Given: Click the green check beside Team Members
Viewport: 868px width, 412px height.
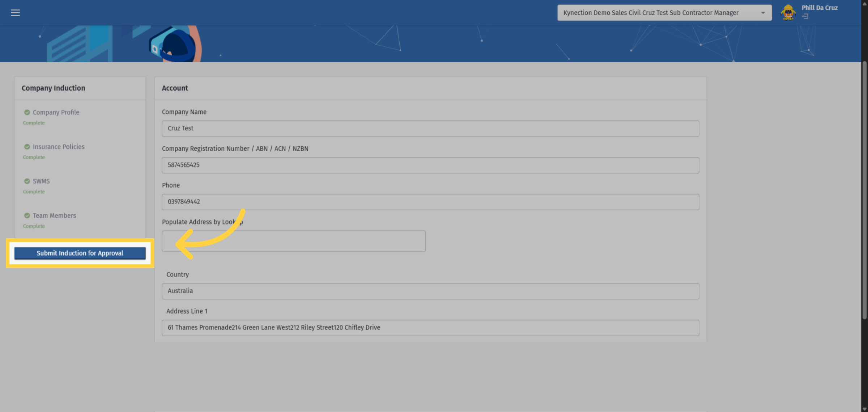Looking at the screenshot, I should click(27, 215).
